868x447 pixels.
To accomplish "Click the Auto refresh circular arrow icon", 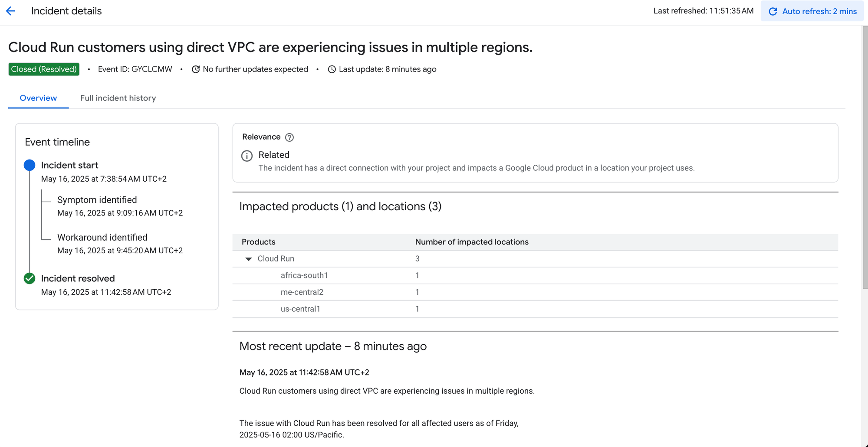I will (x=773, y=12).
